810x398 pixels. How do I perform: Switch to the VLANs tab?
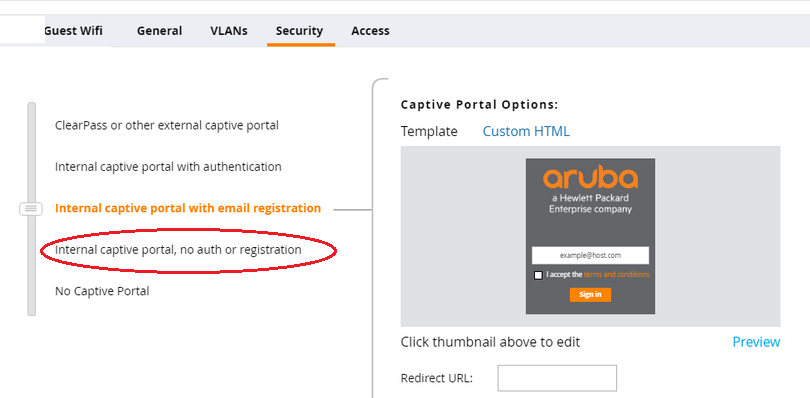[229, 30]
